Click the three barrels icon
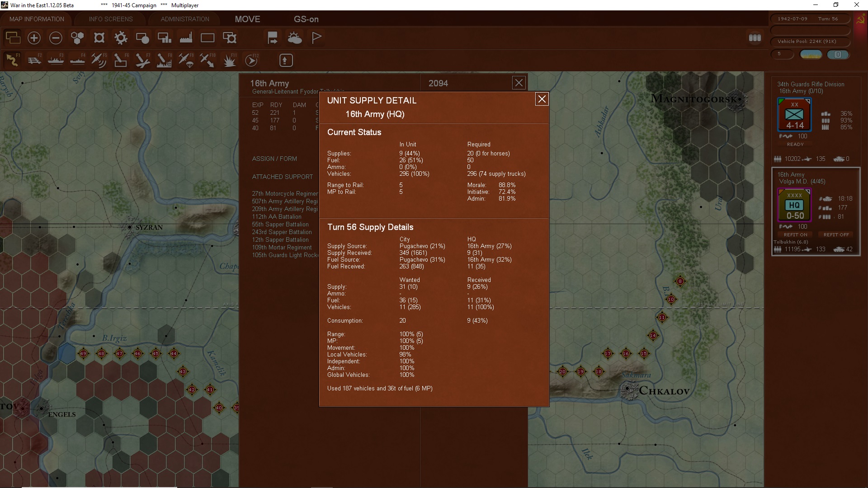 click(x=755, y=38)
